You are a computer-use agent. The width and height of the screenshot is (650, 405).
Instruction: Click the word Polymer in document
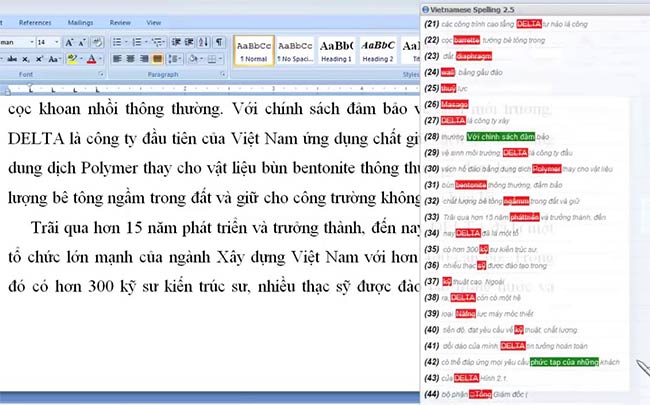109,168
